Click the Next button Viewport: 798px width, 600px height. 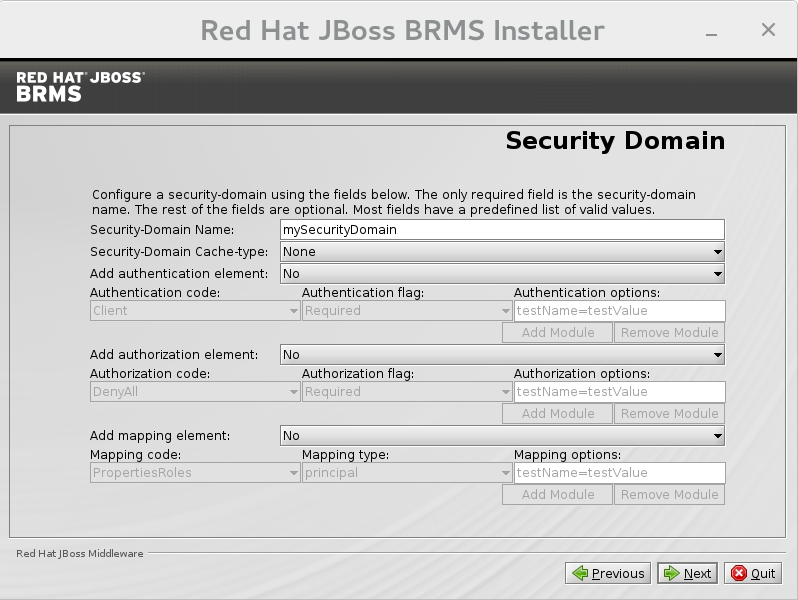687,574
